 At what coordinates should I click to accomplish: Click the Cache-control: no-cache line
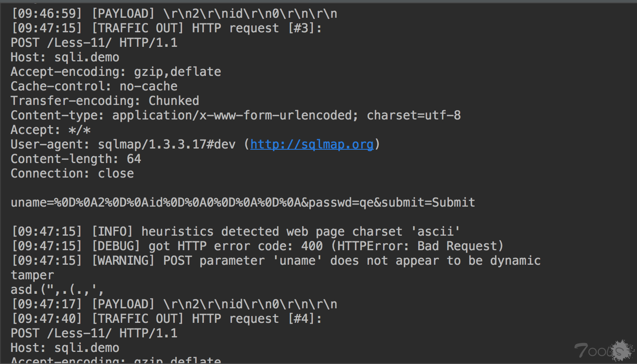pyautogui.click(x=94, y=86)
